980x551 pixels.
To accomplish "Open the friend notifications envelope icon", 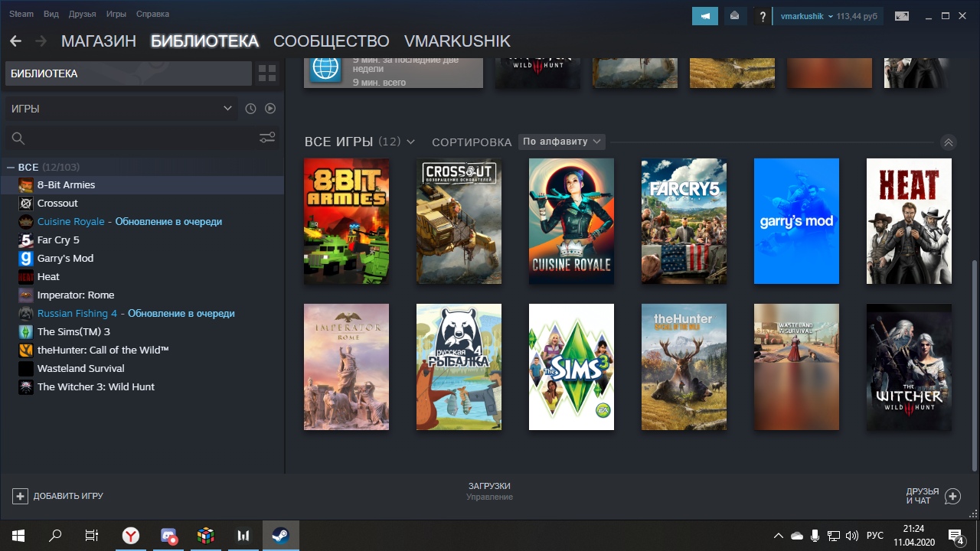I will 734,15.
